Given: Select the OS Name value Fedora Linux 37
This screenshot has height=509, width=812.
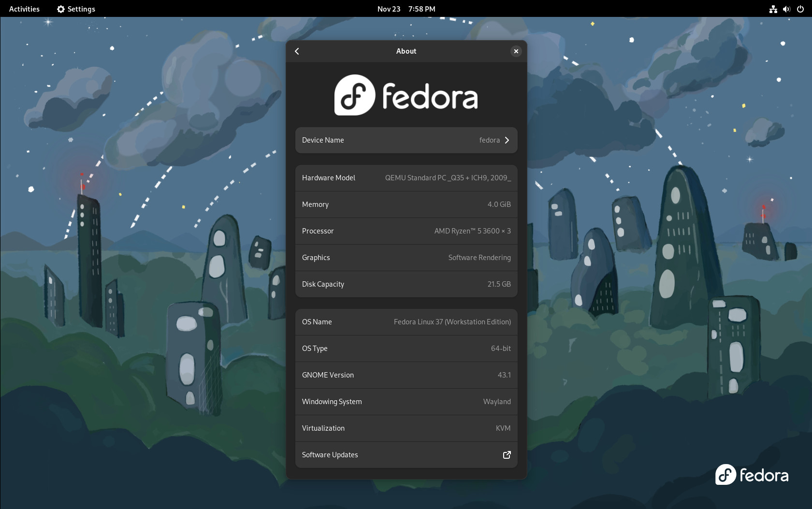Looking at the screenshot, I should click(452, 322).
